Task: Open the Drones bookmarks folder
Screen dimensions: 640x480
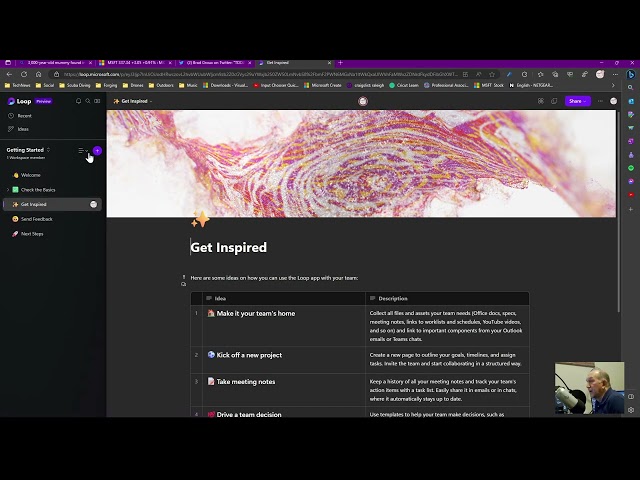Action: tap(133, 85)
